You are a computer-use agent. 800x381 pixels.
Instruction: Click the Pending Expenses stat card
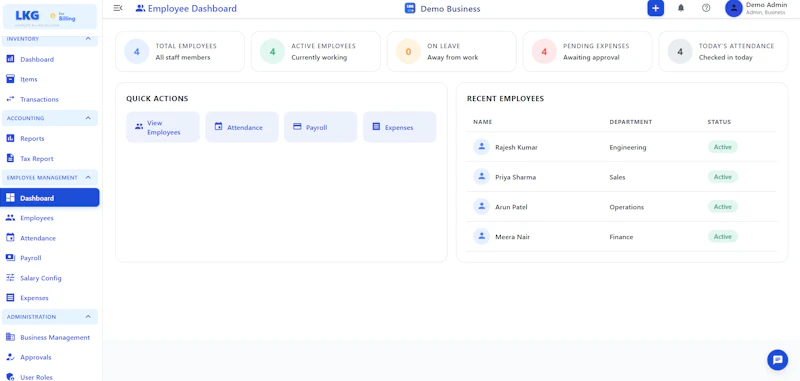coord(587,52)
